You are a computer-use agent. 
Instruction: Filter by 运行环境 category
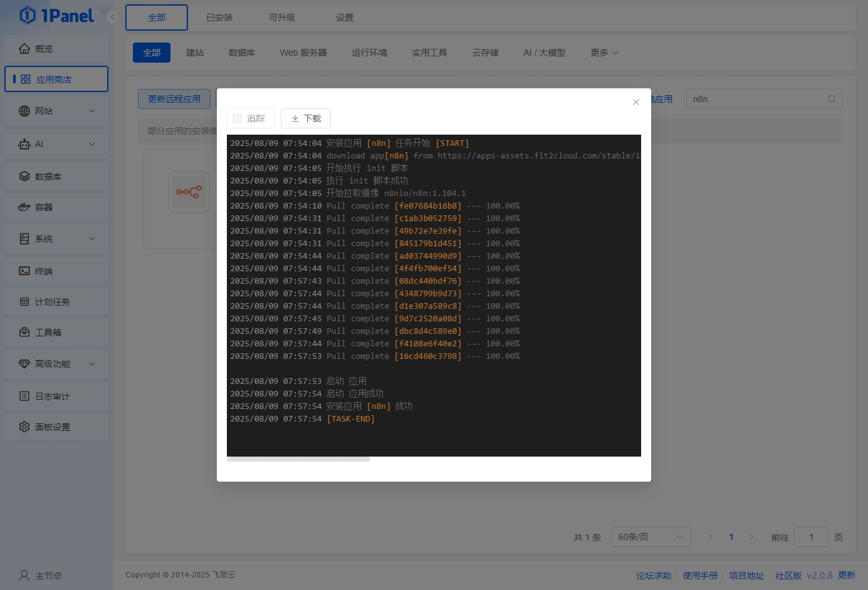369,53
